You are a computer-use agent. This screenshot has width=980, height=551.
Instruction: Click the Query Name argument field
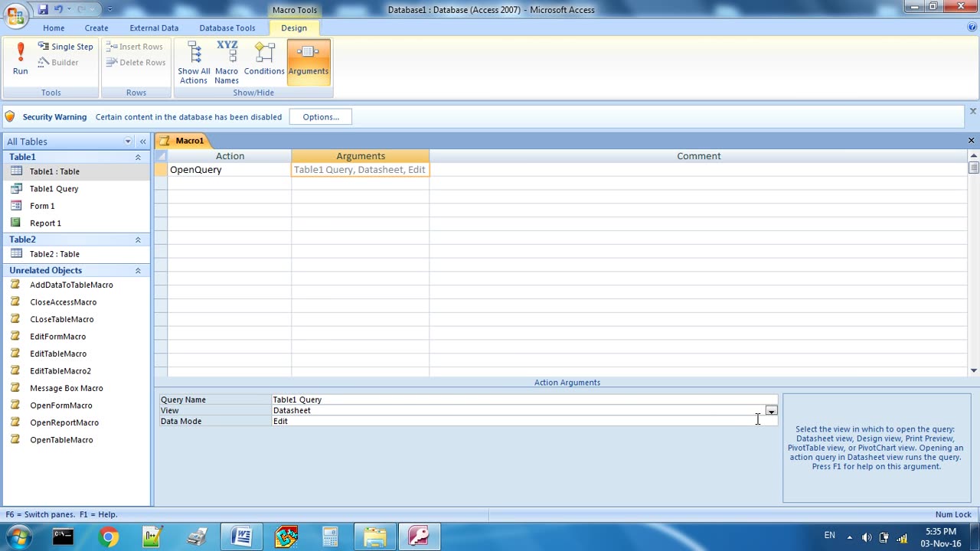524,399
